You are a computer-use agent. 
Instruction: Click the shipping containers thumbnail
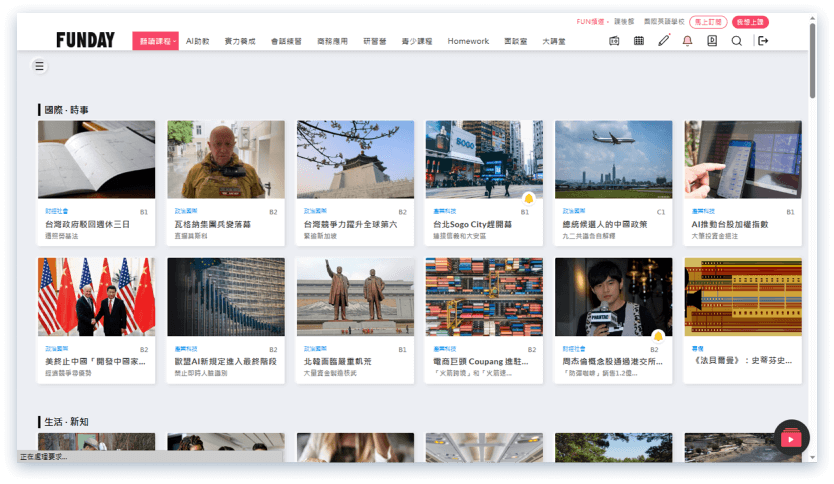[x=484, y=297]
